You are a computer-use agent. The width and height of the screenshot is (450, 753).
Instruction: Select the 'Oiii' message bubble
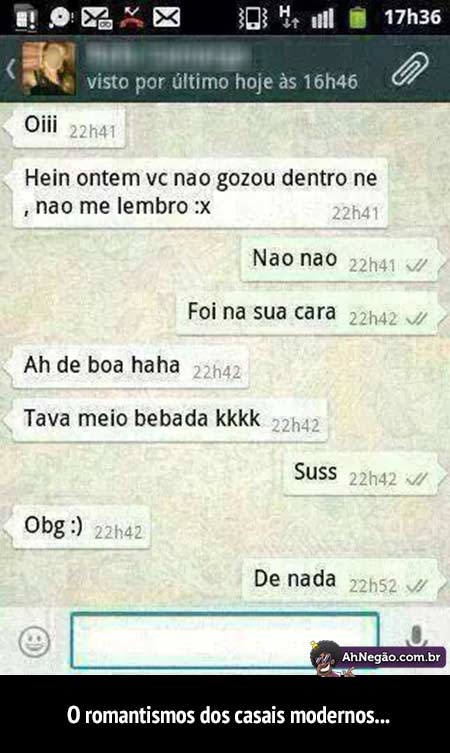click(x=69, y=127)
